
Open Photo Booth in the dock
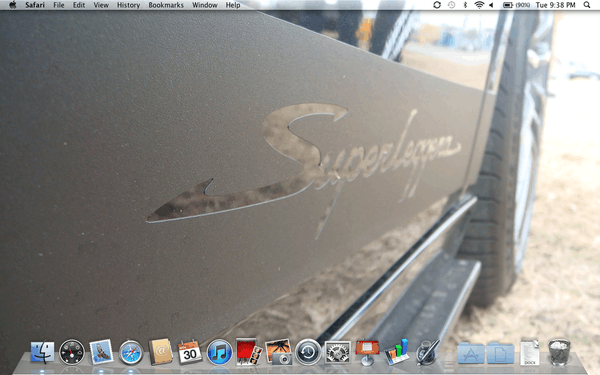pos(249,351)
